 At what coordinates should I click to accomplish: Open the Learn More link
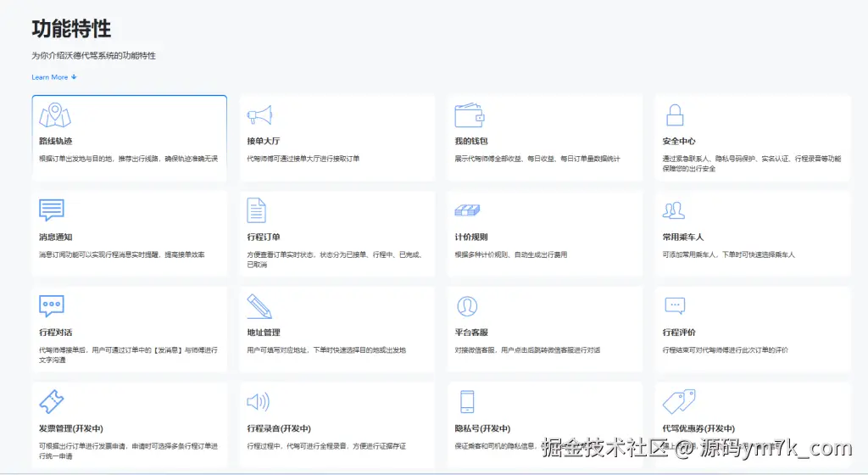click(50, 77)
